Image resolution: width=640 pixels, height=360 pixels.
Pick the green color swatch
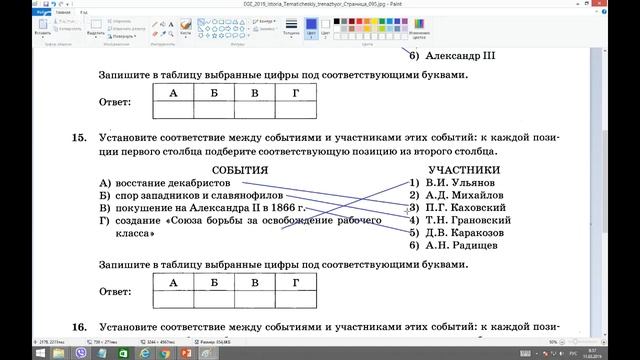pyautogui.click(x=382, y=21)
